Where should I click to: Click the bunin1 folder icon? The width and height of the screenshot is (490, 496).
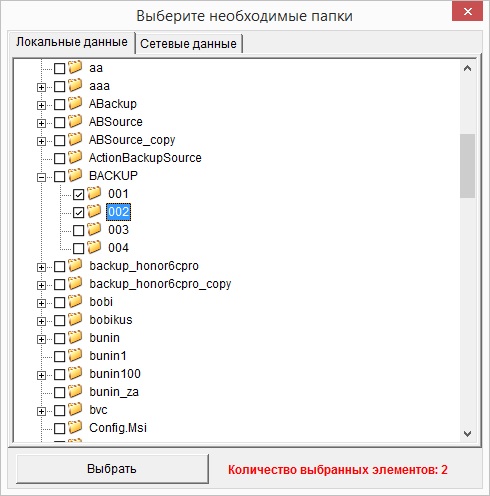coord(75,355)
